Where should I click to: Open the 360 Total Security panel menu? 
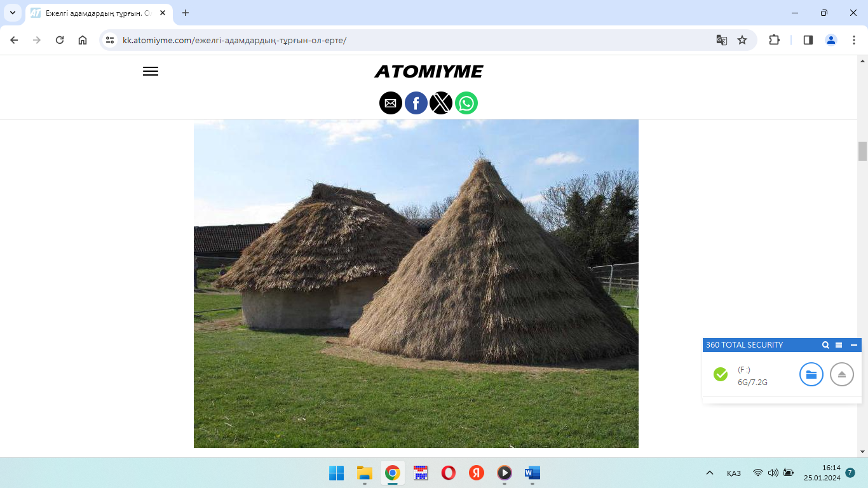click(x=839, y=345)
